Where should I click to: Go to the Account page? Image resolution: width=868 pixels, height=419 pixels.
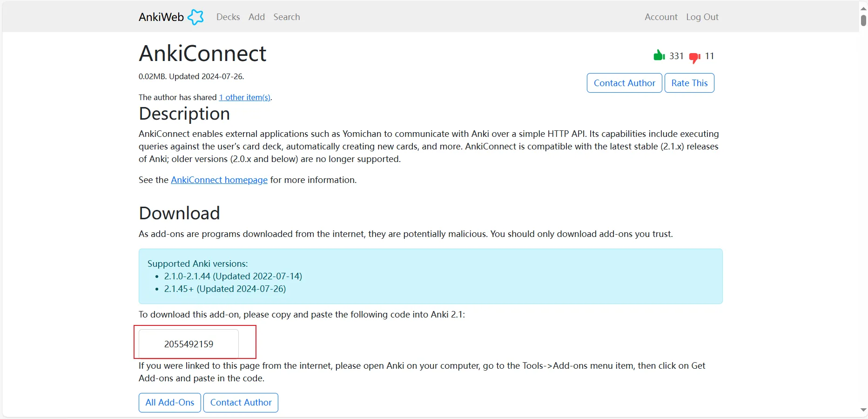(661, 17)
